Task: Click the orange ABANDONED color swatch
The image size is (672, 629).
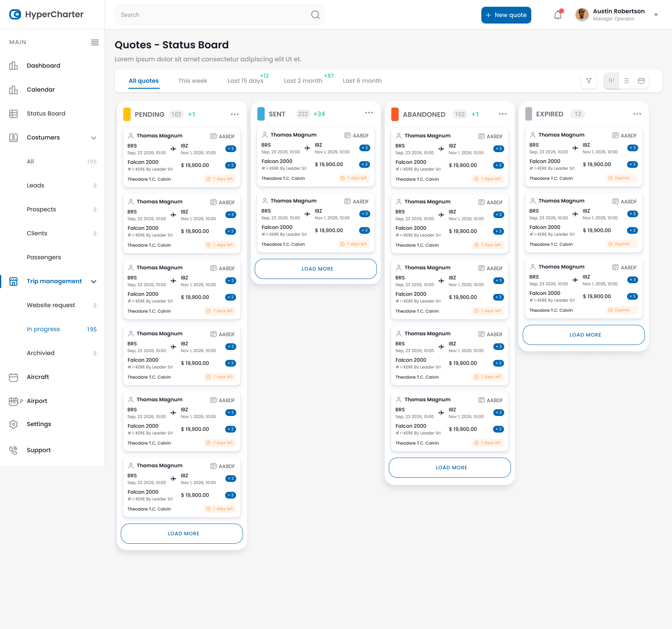Action: click(395, 114)
